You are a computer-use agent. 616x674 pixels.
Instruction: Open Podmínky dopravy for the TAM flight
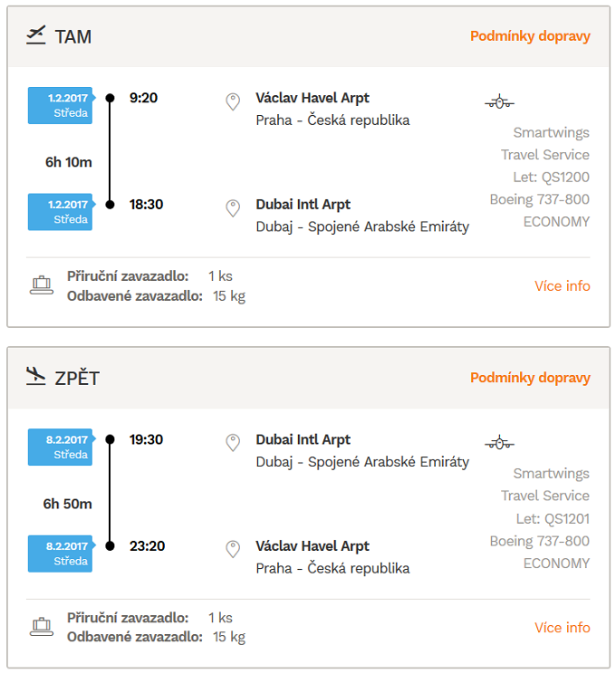[530, 36]
